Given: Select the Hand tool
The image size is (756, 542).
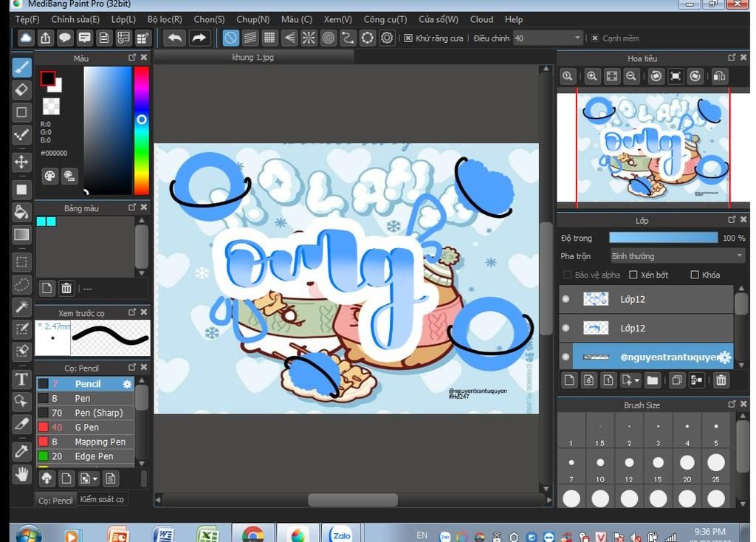Looking at the screenshot, I should (x=21, y=475).
